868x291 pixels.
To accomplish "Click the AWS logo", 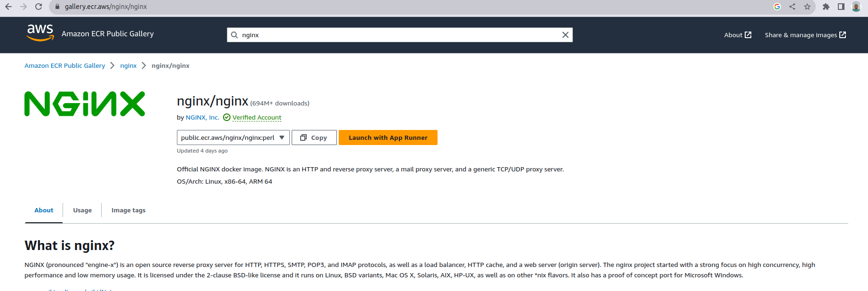I will coord(40,33).
